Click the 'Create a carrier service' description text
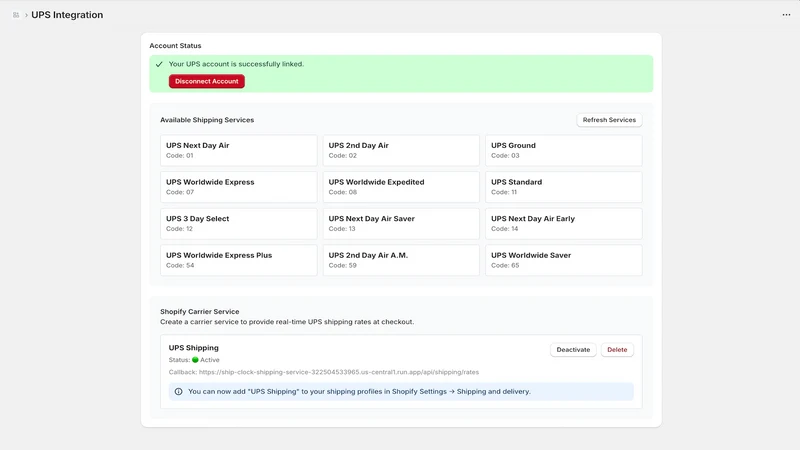Screen dimensions: 800x450 click(287, 322)
